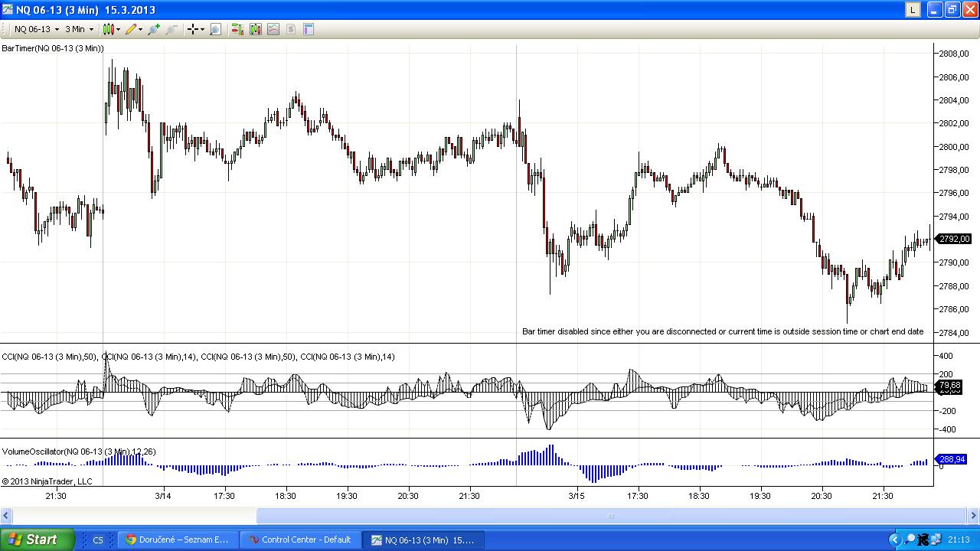Click the CCI value marker 79,68

(x=949, y=385)
